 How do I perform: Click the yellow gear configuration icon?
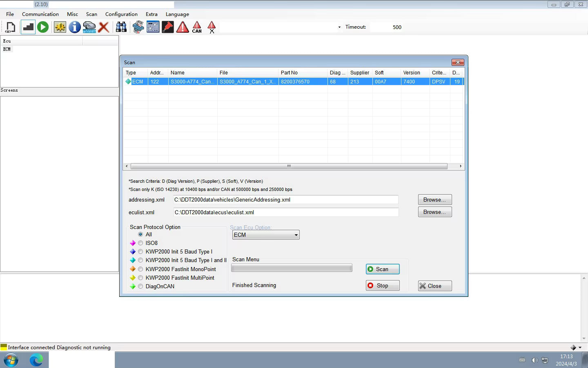point(60,27)
